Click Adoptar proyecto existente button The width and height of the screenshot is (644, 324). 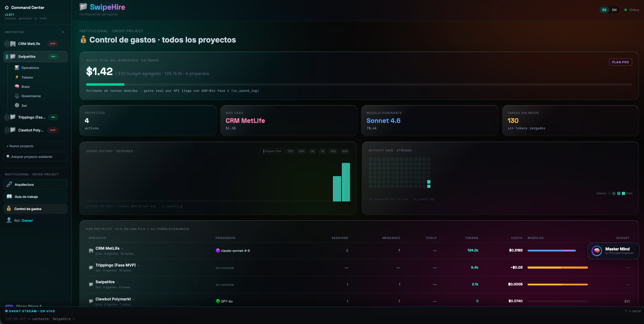pos(35,156)
